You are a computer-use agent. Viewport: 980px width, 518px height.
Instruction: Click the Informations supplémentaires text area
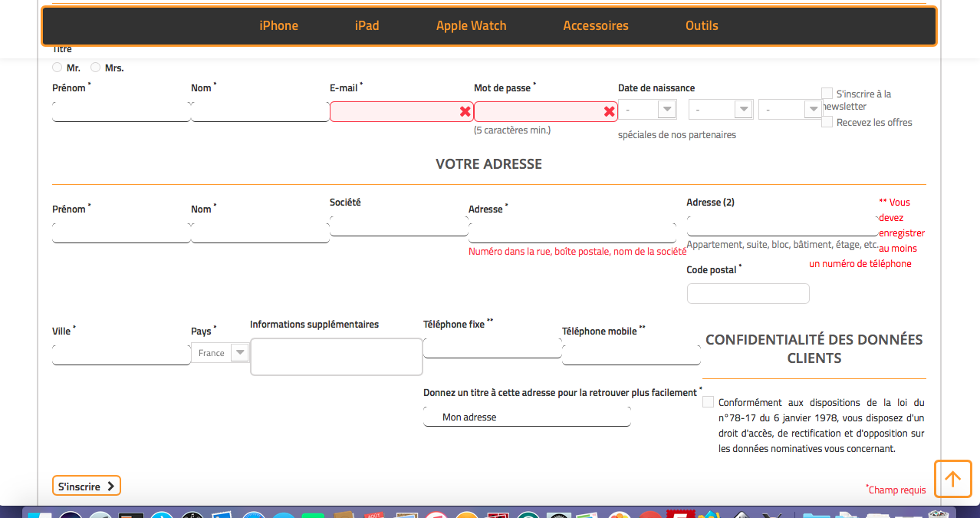[337, 357]
